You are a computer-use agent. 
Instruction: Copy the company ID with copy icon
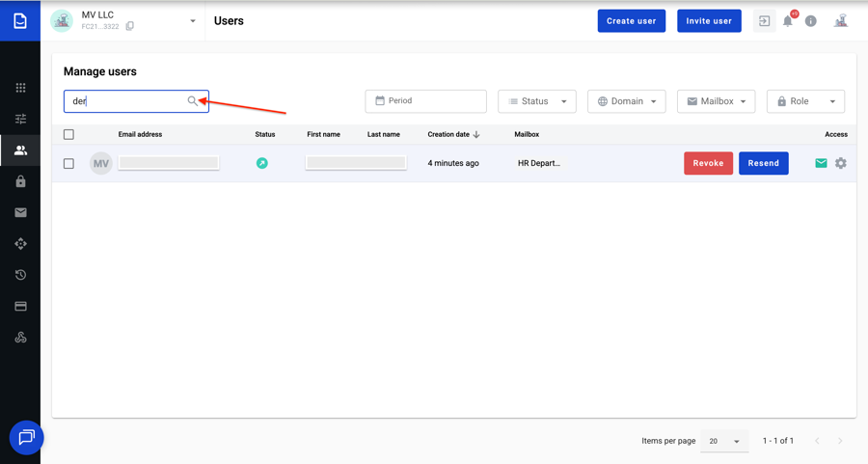130,27
